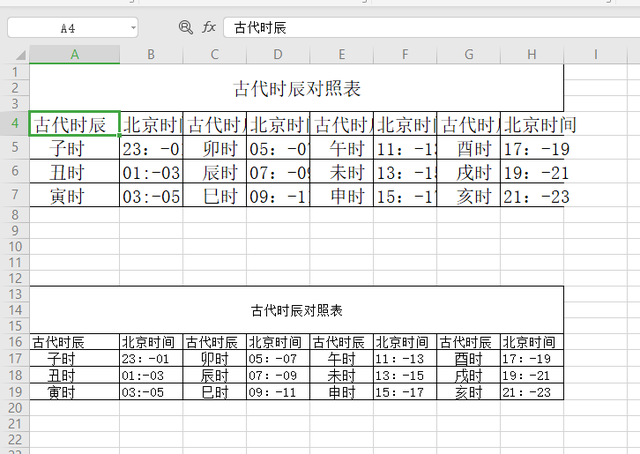Select cell D17 containing 05:-07

[x=278, y=358]
